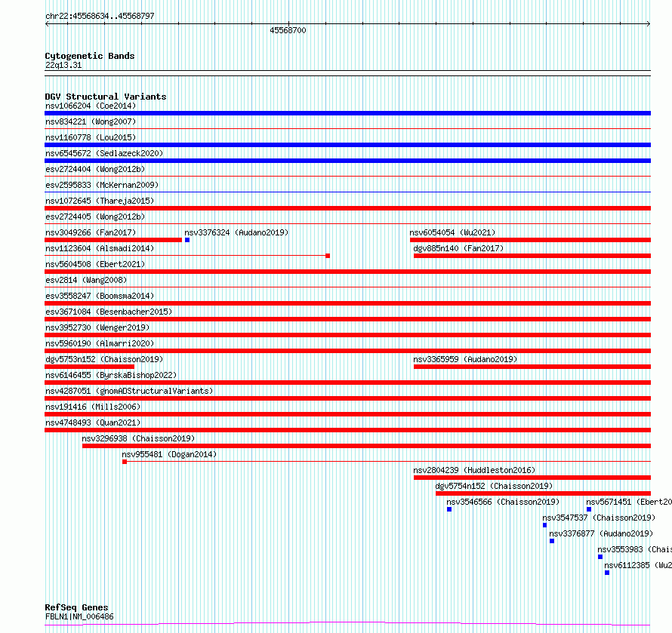
Task: Open the nsv2804239 (Huddleston2016) variant
Action: (x=474, y=470)
